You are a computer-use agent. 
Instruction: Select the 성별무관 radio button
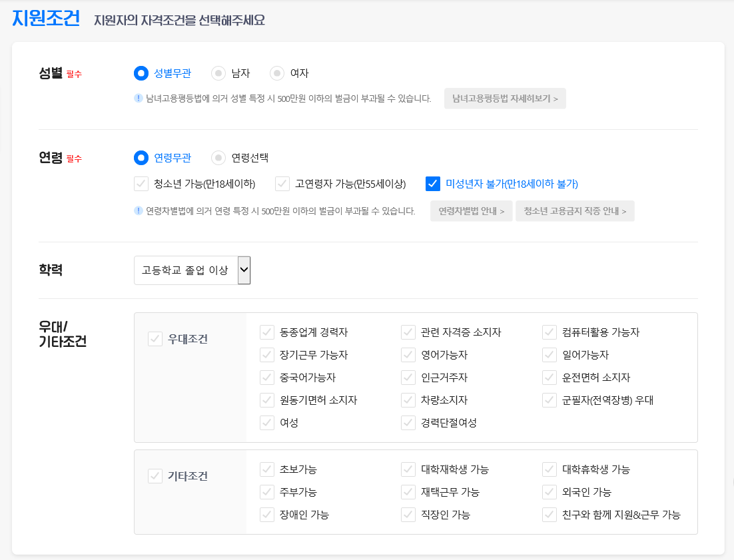140,73
